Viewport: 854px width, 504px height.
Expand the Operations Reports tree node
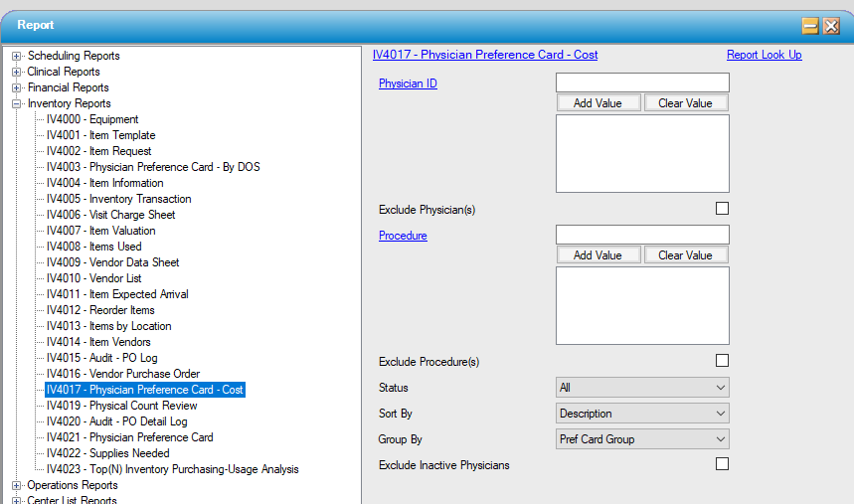pos(16,486)
